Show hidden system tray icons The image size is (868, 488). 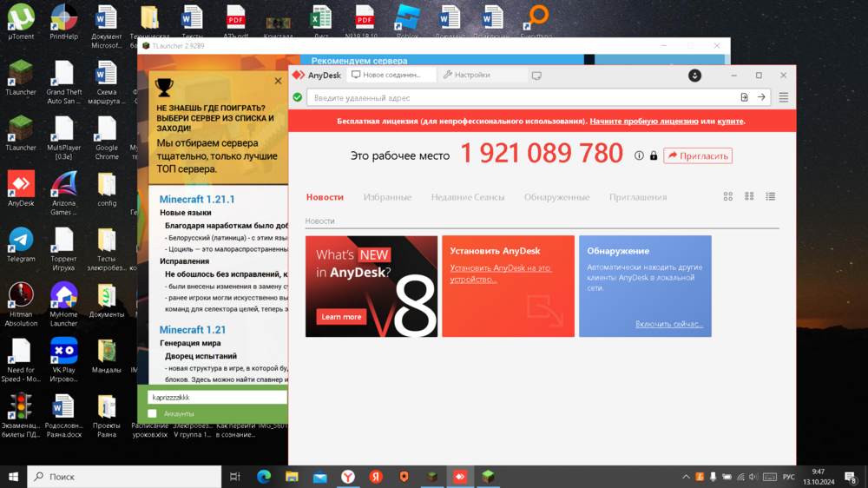click(x=686, y=477)
